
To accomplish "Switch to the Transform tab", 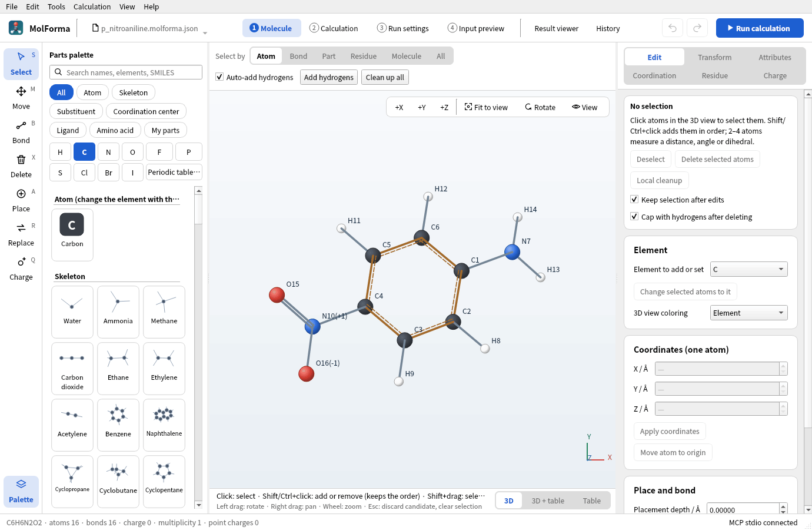I will tap(715, 57).
